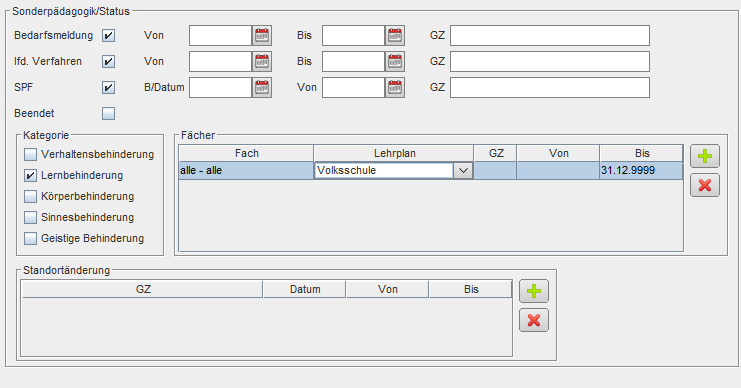The height and width of the screenshot is (388, 741).
Task: Remove Standortänderung entry with red X
Action: click(534, 320)
